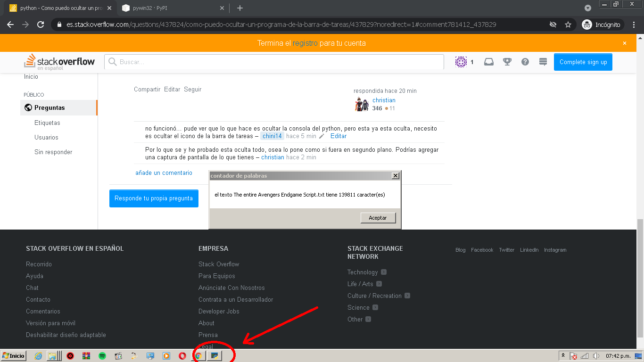Open christian's user profile link
644x362 pixels.
click(x=384, y=100)
